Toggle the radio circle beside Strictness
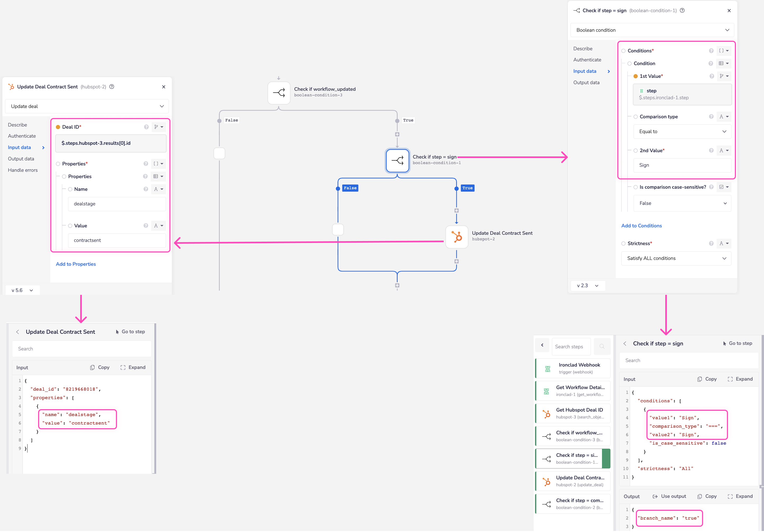Viewport: 764px width, 532px height. coord(623,244)
